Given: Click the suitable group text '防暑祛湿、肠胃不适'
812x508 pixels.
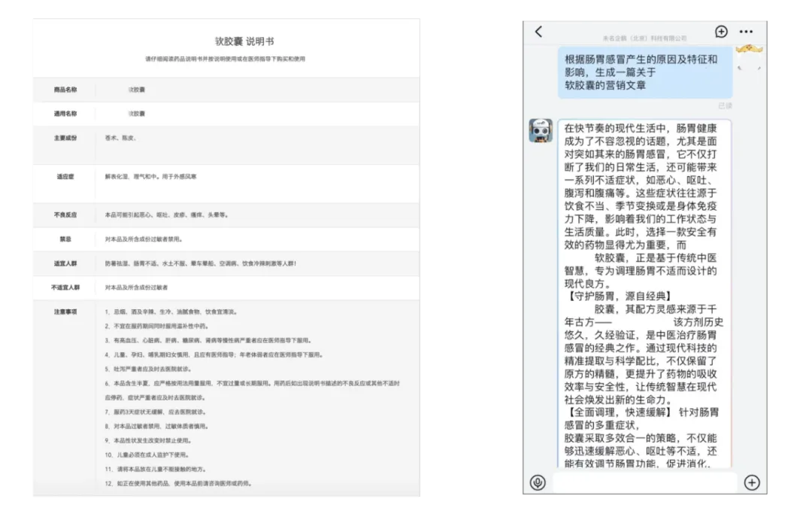Looking at the screenshot, I should [132, 263].
